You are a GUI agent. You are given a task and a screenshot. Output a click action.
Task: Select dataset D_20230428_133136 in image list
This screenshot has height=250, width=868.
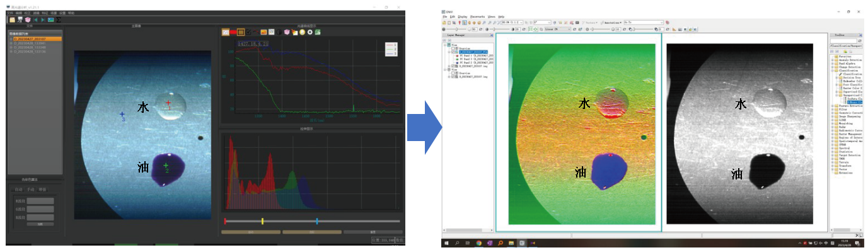tap(30, 52)
